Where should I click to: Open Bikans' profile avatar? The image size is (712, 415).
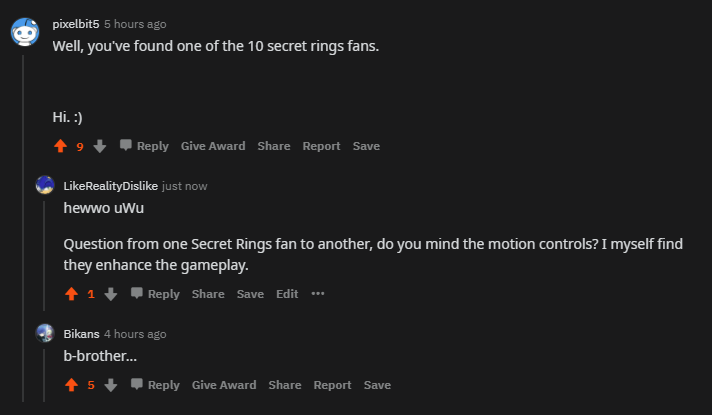(45, 333)
